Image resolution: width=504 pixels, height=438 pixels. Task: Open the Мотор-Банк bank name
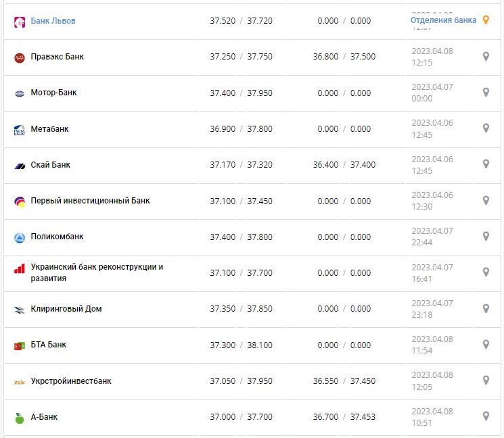[53, 93]
